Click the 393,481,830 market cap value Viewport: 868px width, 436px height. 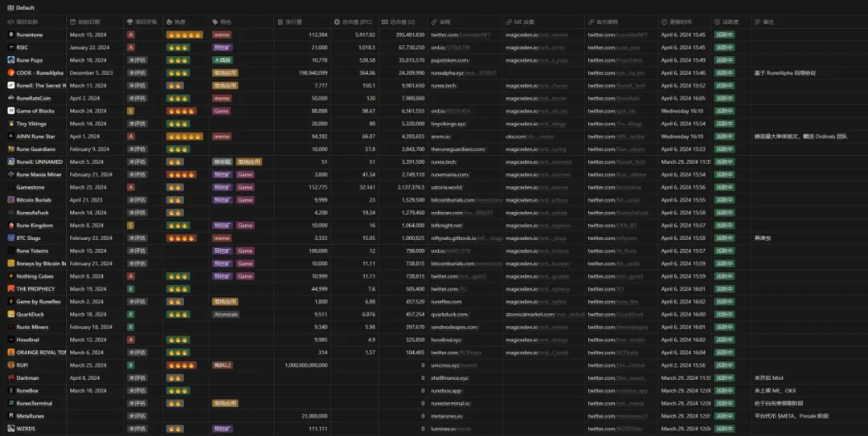coord(410,35)
